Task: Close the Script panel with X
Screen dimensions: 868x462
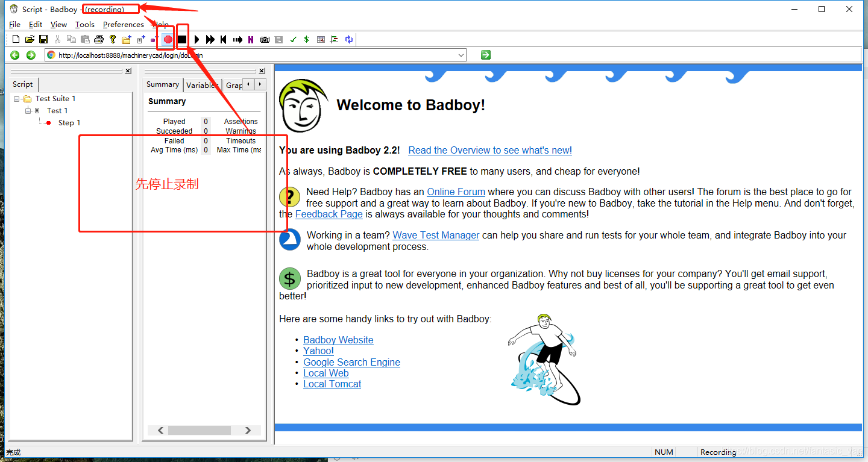Action: coord(128,71)
